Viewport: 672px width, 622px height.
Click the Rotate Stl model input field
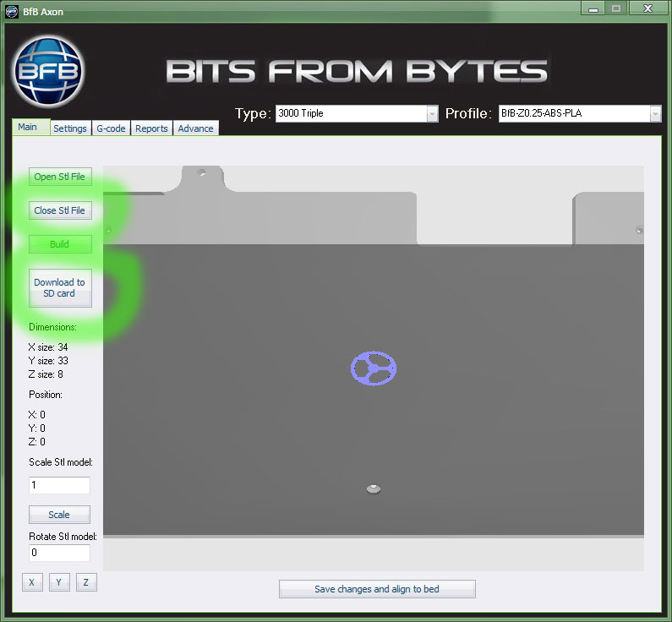(x=59, y=553)
